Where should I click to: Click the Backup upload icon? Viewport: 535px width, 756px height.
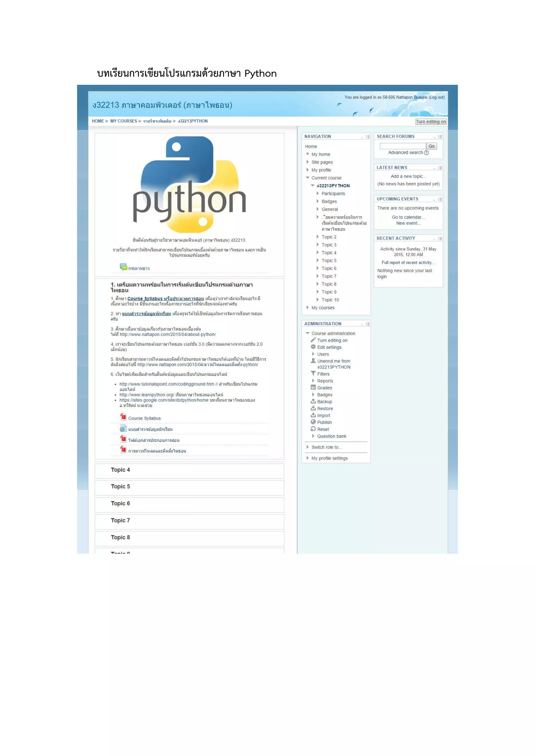(313, 401)
